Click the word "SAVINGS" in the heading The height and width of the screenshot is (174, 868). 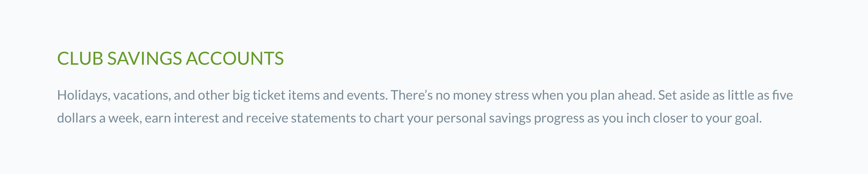point(145,59)
